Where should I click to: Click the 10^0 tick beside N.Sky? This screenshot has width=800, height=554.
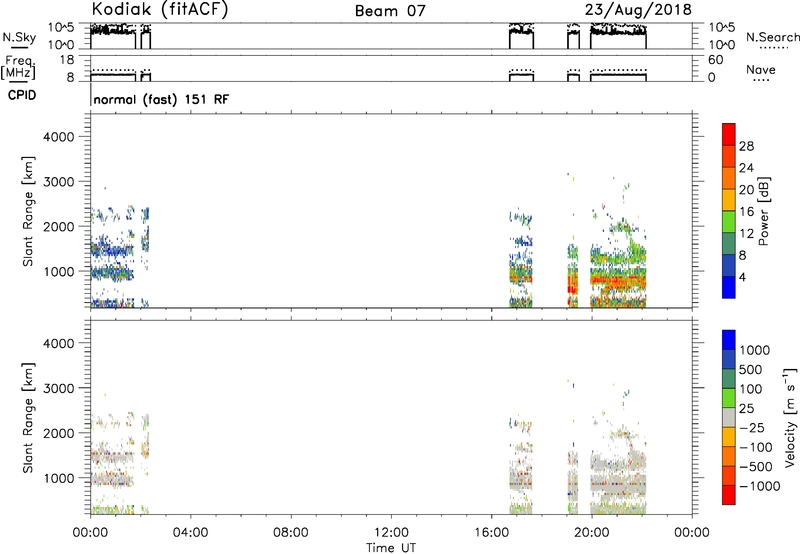[x=61, y=45]
